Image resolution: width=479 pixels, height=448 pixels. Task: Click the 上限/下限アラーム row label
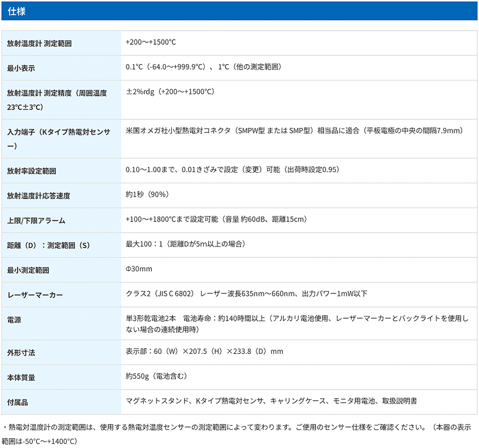pyautogui.click(x=36, y=221)
